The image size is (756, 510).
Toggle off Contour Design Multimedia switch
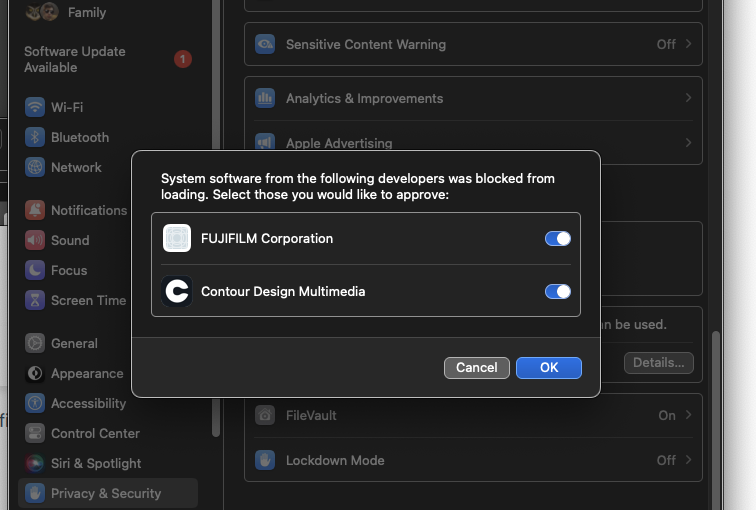click(x=557, y=291)
